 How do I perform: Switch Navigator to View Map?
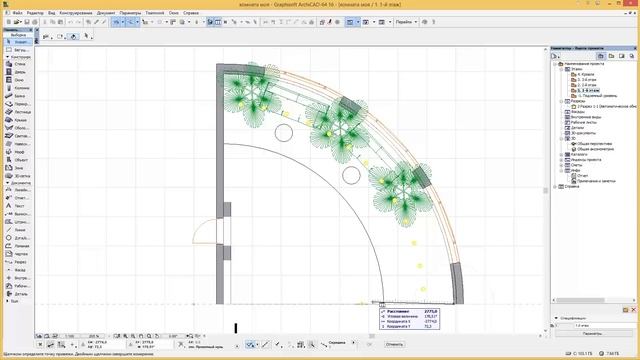611,56
